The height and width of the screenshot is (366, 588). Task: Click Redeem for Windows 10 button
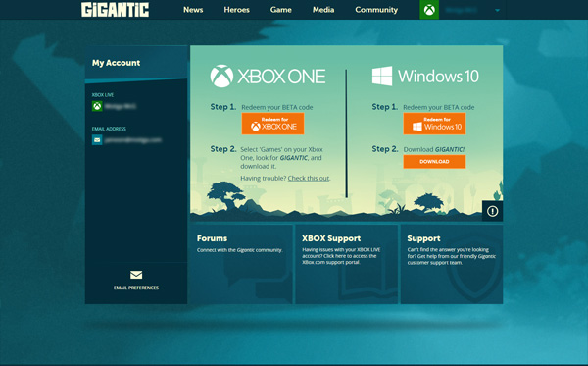(x=434, y=124)
